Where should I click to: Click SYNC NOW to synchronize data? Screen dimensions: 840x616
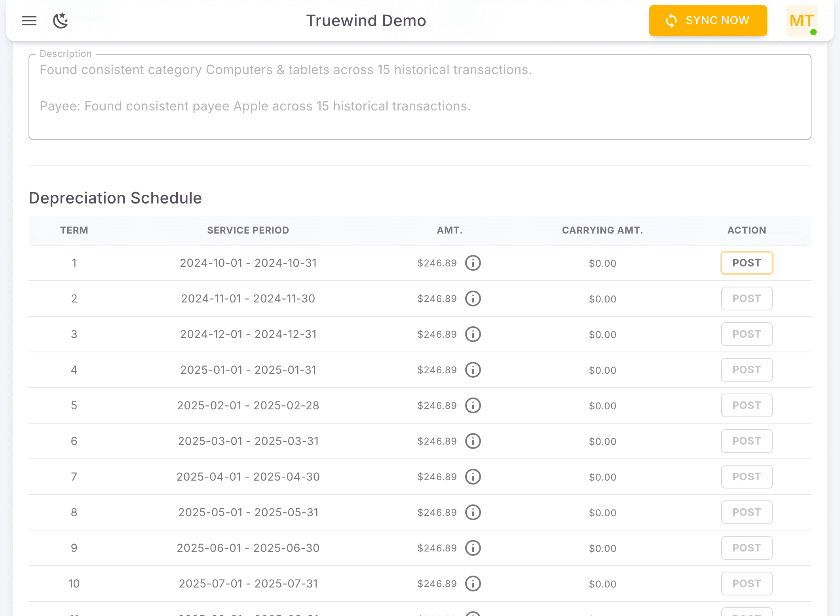point(708,21)
